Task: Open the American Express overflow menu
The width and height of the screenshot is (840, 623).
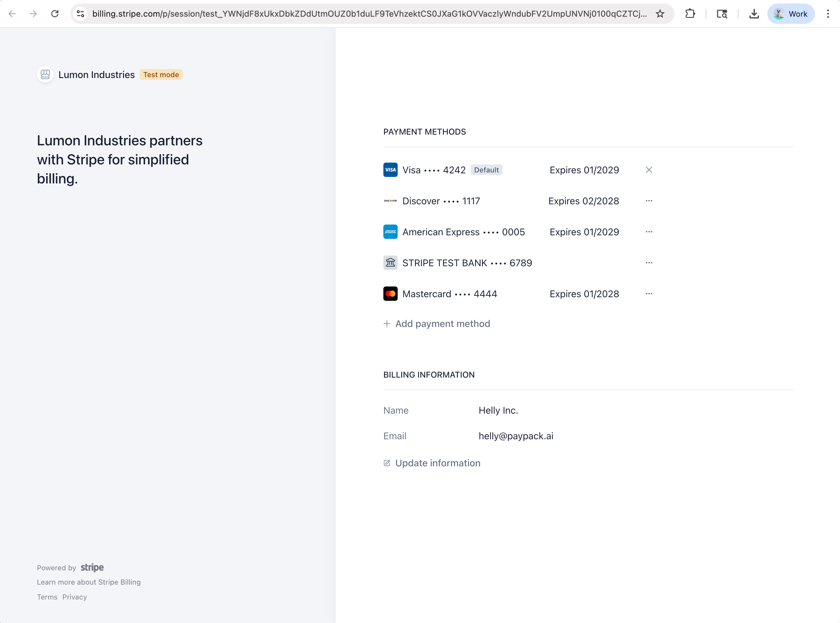Action: pyautogui.click(x=649, y=232)
